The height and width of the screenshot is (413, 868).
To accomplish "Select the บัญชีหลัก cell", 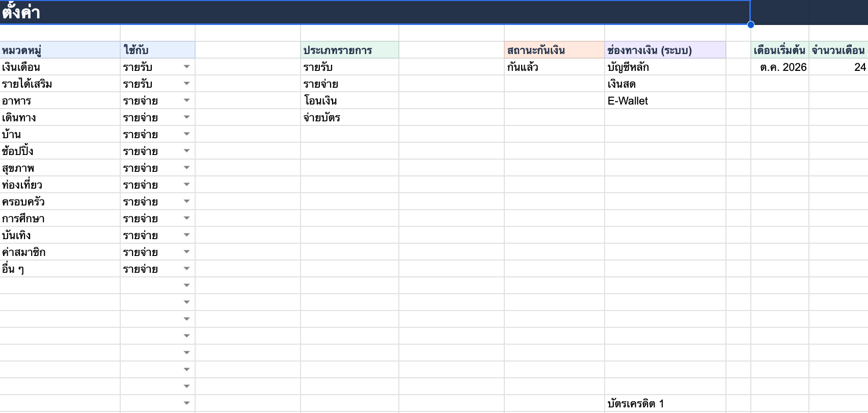I will click(x=665, y=67).
